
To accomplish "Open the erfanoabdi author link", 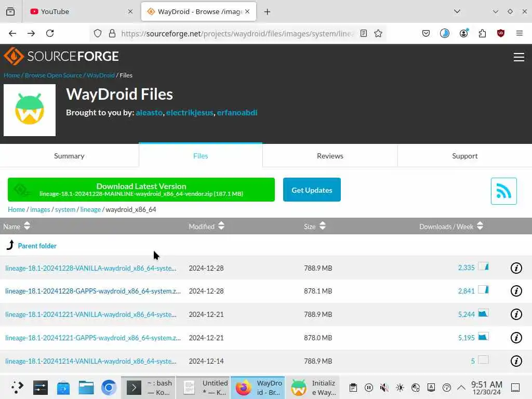I will tap(237, 113).
